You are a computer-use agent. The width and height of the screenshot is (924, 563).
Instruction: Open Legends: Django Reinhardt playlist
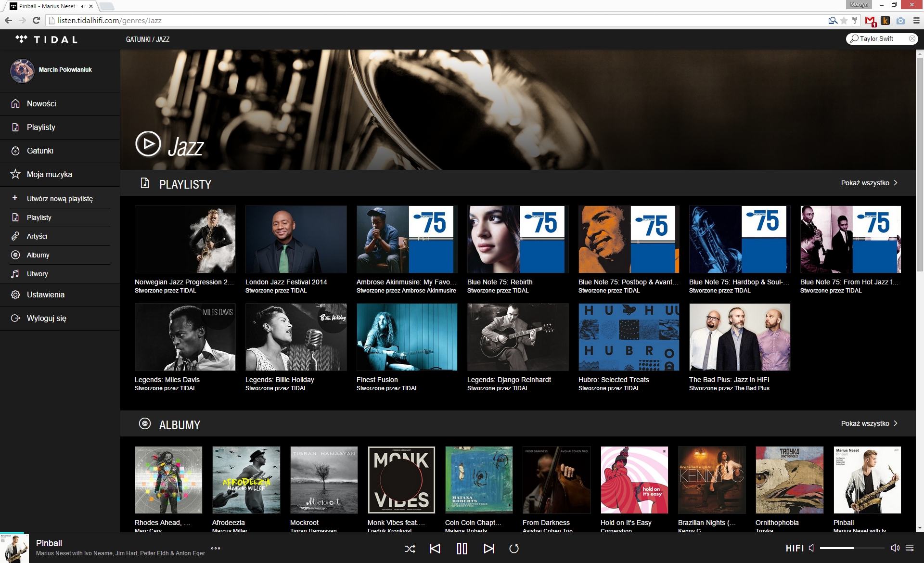coord(518,337)
